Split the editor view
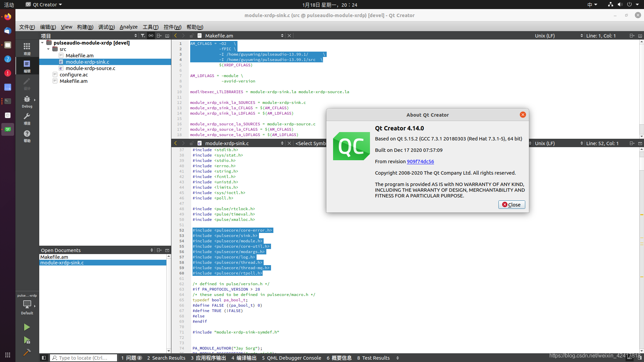Viewport: 644px width, 362px height. click(632, 36)
